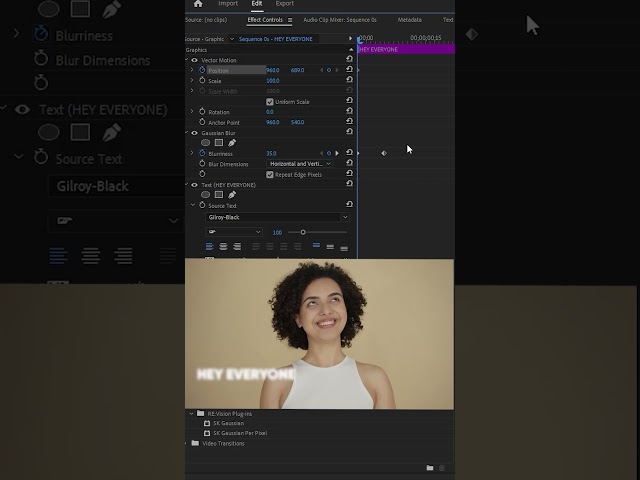Add a keyframe for Position
The image size is (640, 480).
tap(329, 70)
